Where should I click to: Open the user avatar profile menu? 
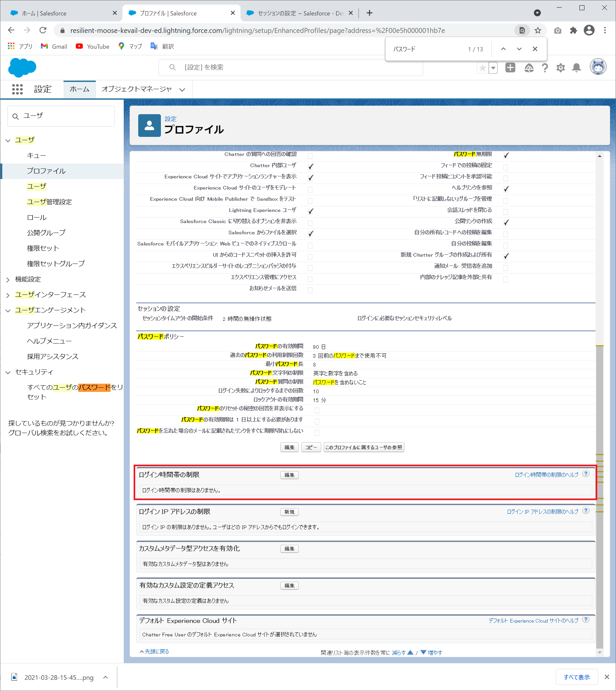(598, 67)
